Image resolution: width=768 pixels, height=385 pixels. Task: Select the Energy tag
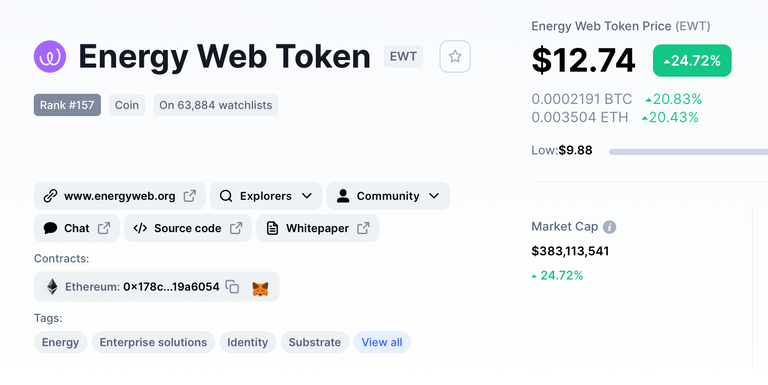click(x=60, y=342)
